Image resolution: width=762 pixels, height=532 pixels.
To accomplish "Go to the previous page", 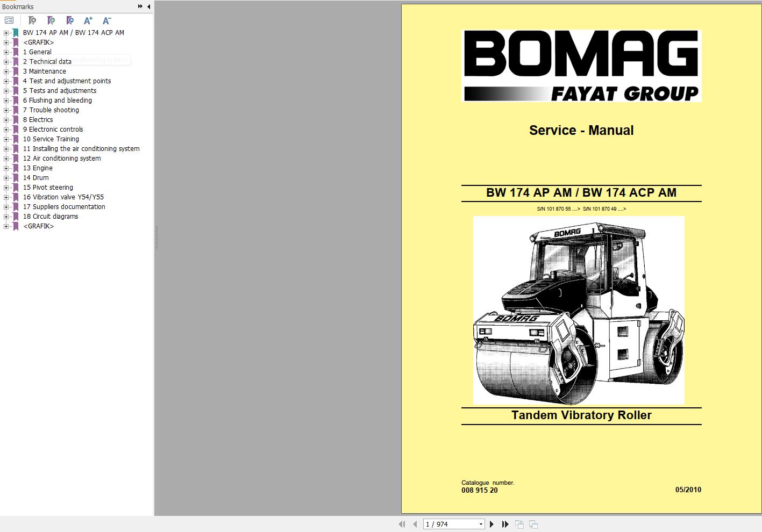I will [415, 524].
